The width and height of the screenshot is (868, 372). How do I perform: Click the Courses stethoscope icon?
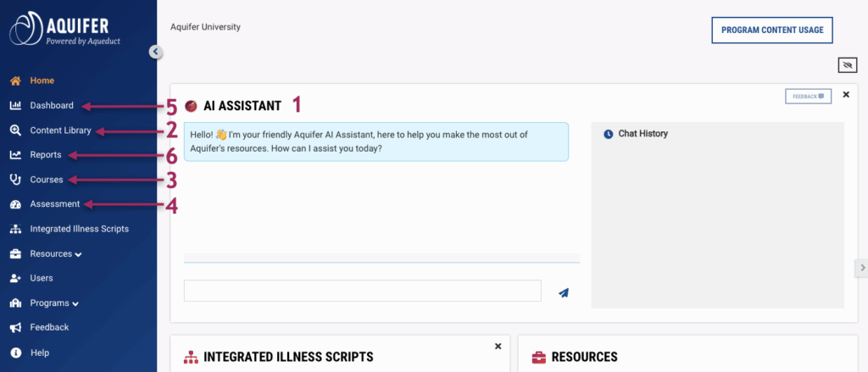click(15, 180)
